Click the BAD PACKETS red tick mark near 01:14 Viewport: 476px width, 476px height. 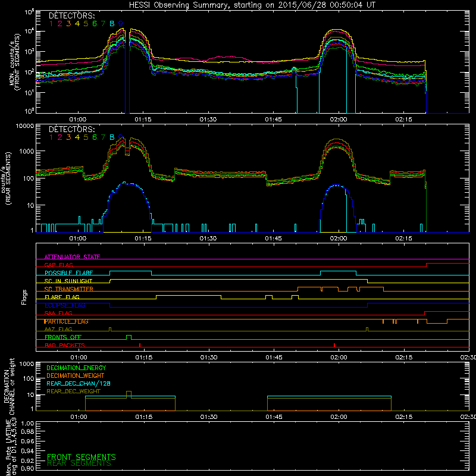pos(140,345)
